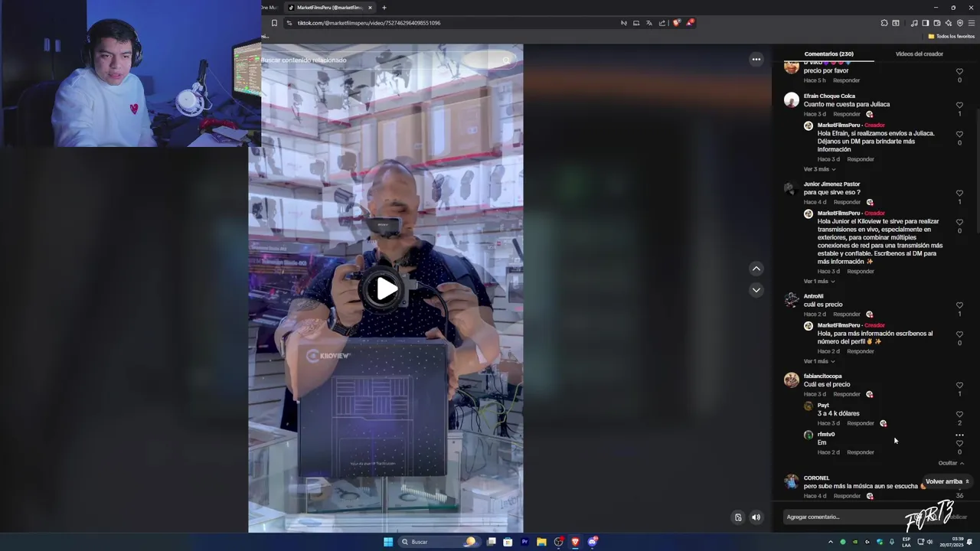Open the Brave Shields lion icon
This screenshot has height=551, width=980.
click(676, 23)
